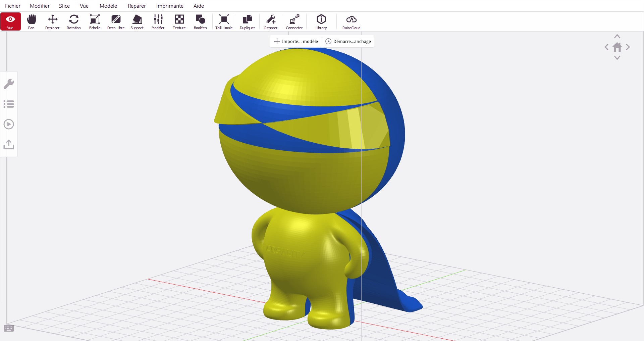Open the RaiseCloud panel
Viewport: 644px width, 341px height.
point(351,22)
